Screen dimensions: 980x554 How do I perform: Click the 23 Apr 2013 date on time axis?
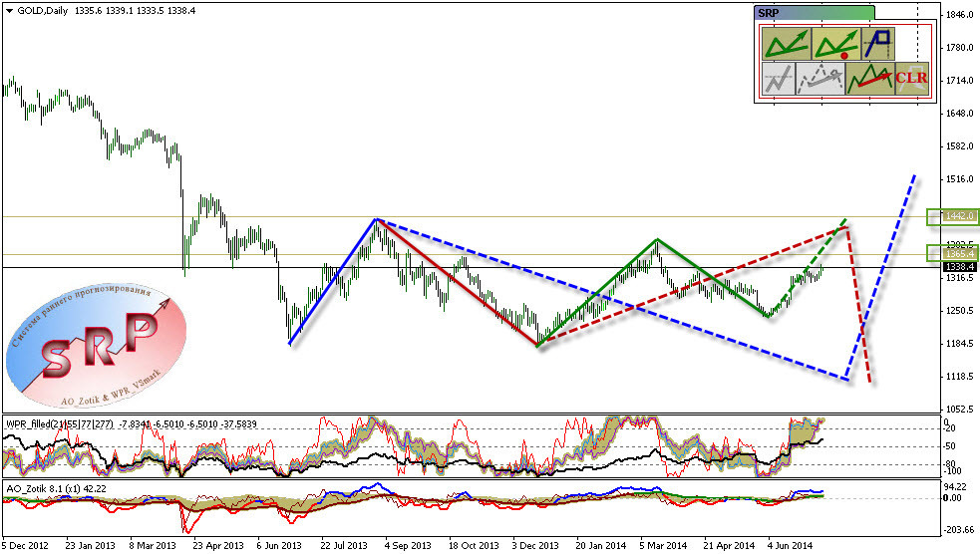[218, 546]
